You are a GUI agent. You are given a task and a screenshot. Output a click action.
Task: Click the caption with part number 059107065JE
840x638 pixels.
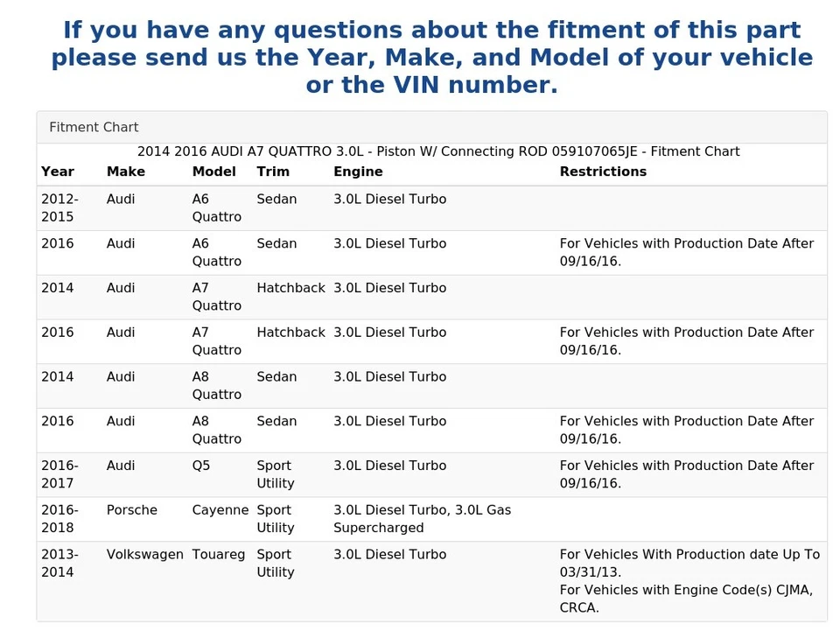pyautogui.click(x=438, y=151)
